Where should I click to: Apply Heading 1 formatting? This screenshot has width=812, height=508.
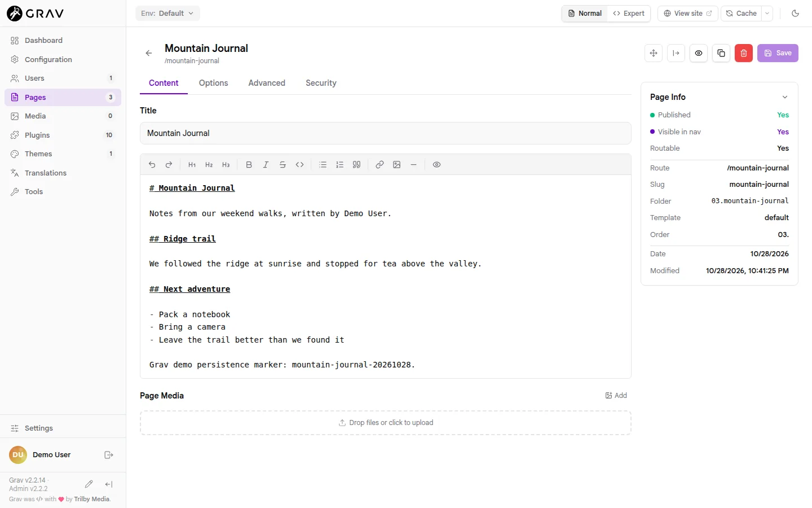coord(192,165)
